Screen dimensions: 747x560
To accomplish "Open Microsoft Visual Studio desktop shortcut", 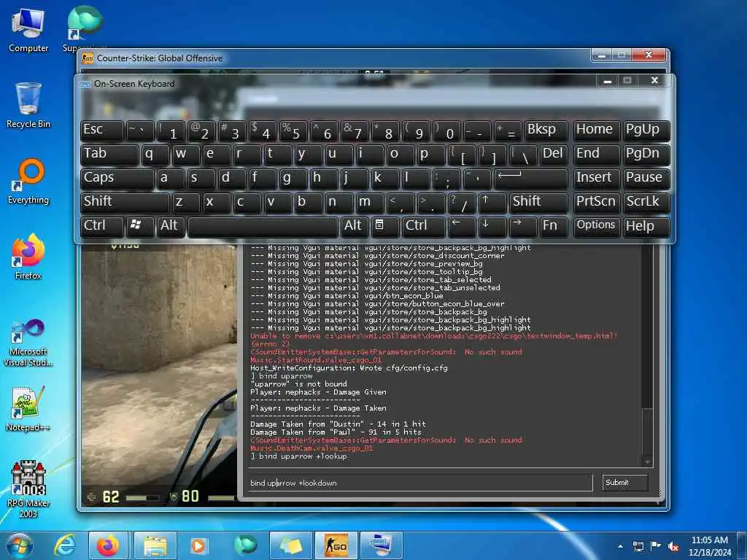I will [28, 343].
